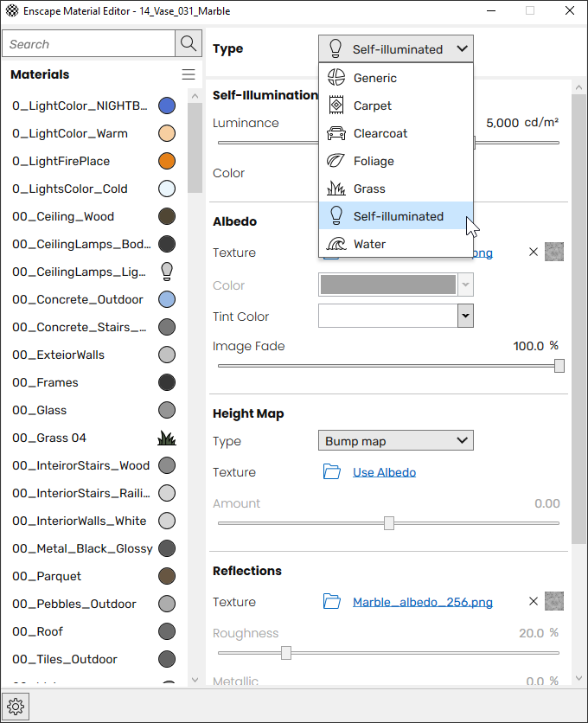Image resolution: width=588 pixels, height=723 pixels.
Task: Open folder icon for Height Map texture
Action: click(332, 471)
